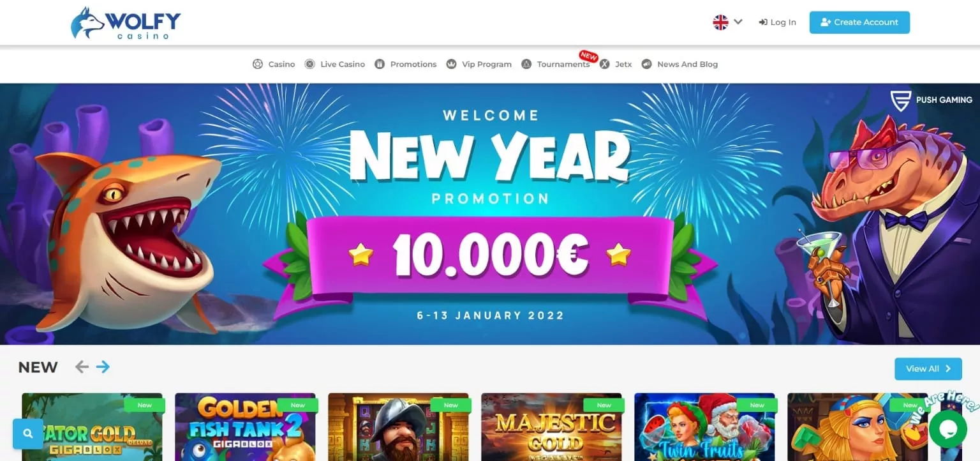Click the Jetx X icon
Image resolution: width=980 pixels, height=461 pixels.
click(x=605, y=64)
